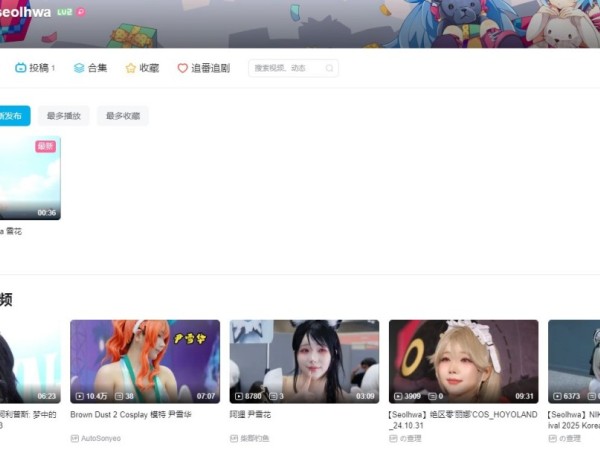The width and height of the screenshot is (600, 450).
Task: Click the pink badge beside LV2
Action: coord(81,12)
